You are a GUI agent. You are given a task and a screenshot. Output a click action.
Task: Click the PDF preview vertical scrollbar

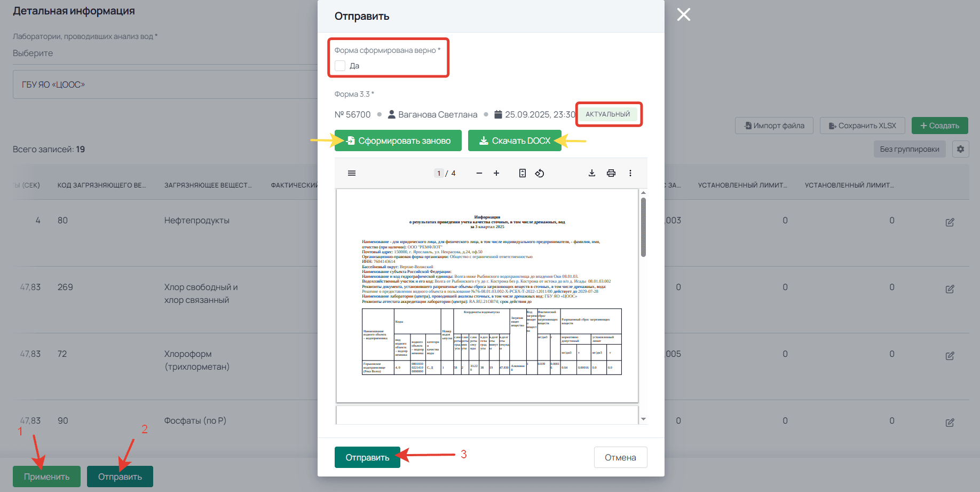coord(643,227)
